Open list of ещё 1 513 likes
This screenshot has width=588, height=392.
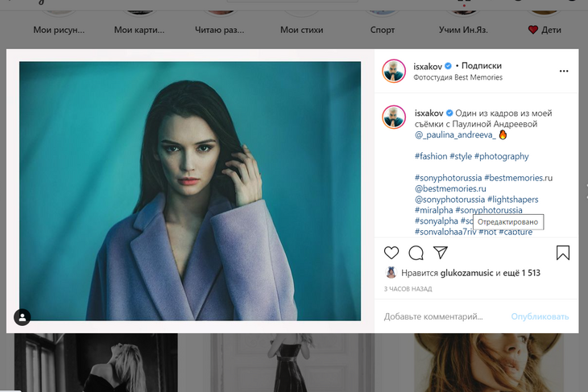coord(522,273)
